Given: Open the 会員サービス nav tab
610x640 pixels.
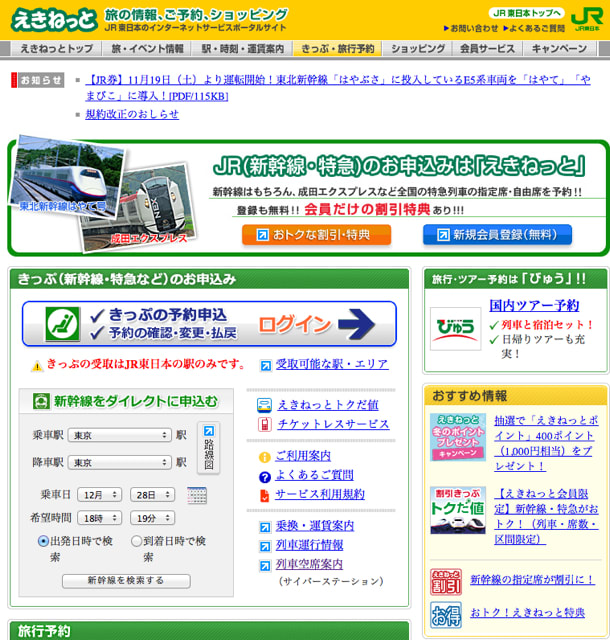Looking at the screenshot, I should [487, 49].
